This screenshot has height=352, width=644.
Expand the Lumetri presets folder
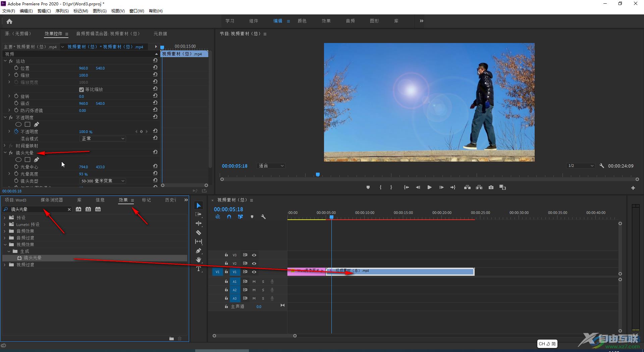tap(5, 224)
